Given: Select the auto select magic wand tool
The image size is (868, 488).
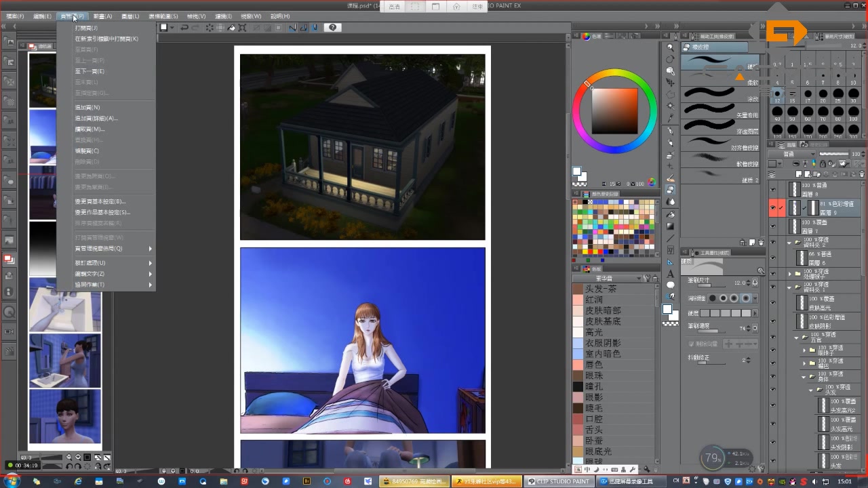Looking at the screenshot, I should tap(671, 106).
